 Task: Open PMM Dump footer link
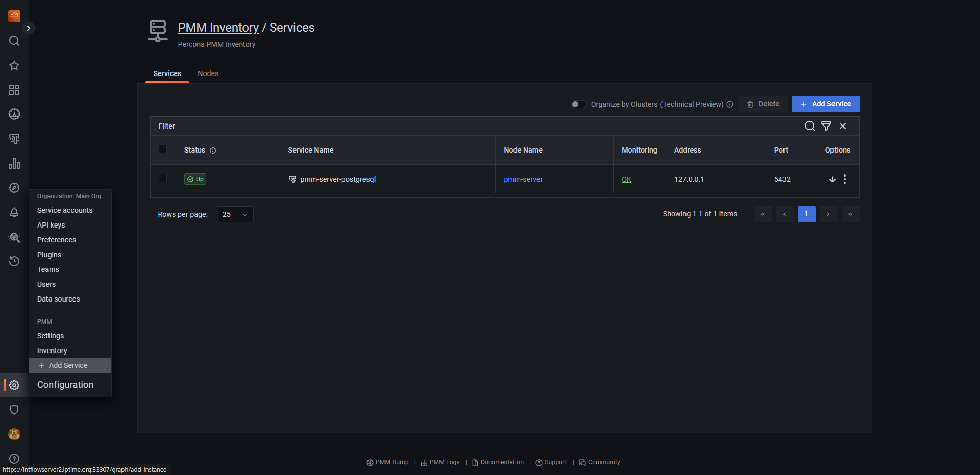pos(388,462)
